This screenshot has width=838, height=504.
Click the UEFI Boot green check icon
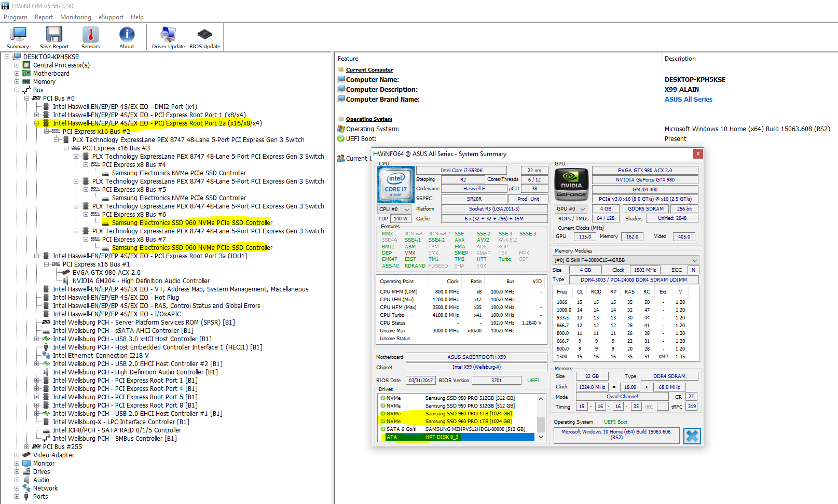(341, 139)
